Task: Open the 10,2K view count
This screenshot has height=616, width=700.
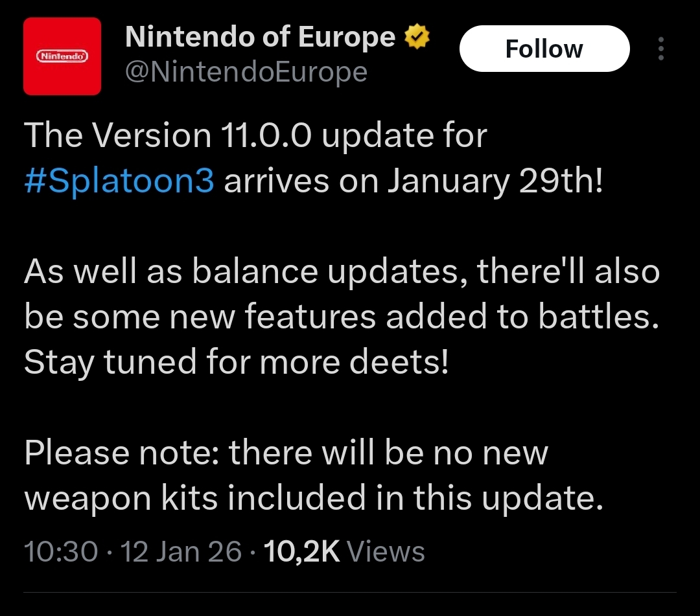Action: coord(303,552)
